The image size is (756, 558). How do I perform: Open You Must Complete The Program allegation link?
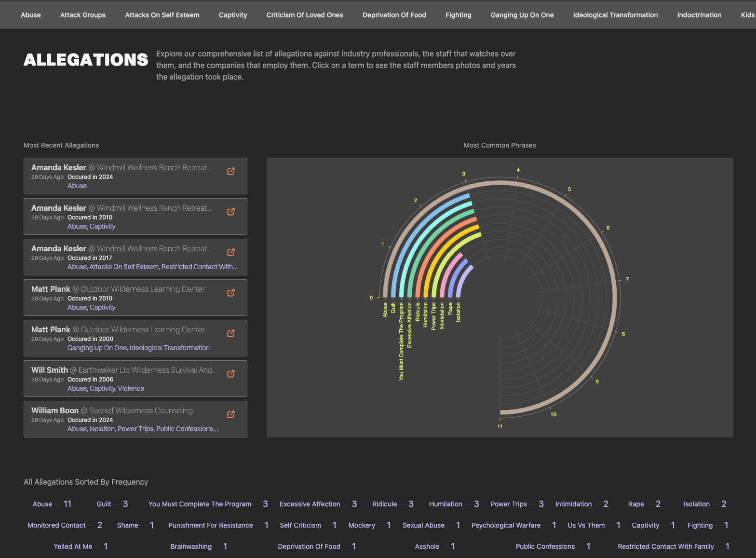(x=200, y=504)
